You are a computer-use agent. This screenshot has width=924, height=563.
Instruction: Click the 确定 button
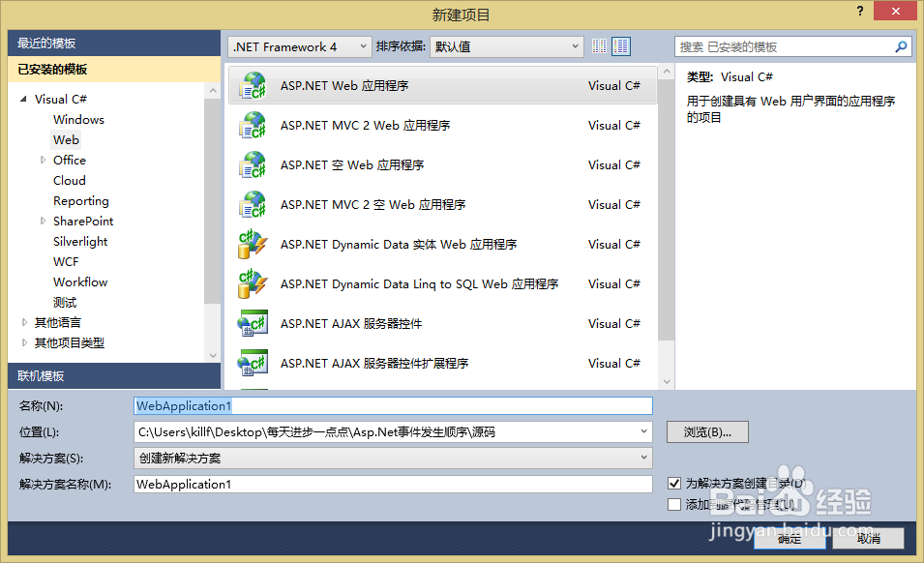coord(790,538)
